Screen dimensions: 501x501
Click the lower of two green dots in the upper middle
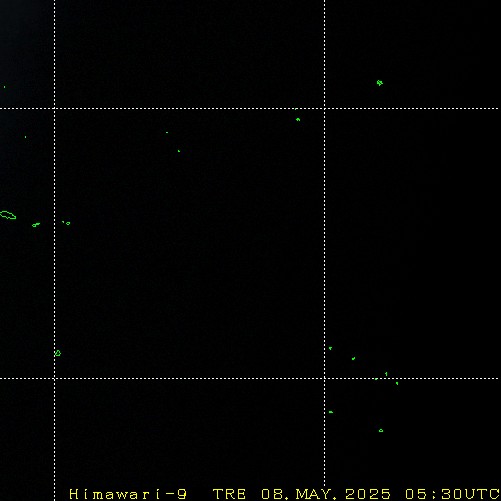point(179,151)
